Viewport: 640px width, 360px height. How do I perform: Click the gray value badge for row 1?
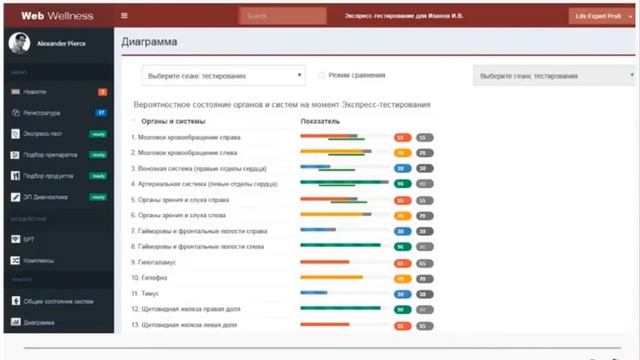[424, 138]
